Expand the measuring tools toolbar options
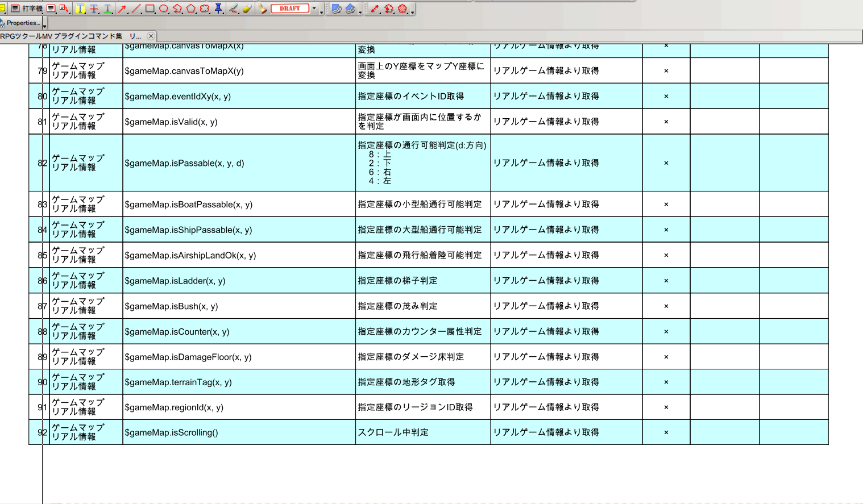Screen dimensions: 863x504 [412, 11]
